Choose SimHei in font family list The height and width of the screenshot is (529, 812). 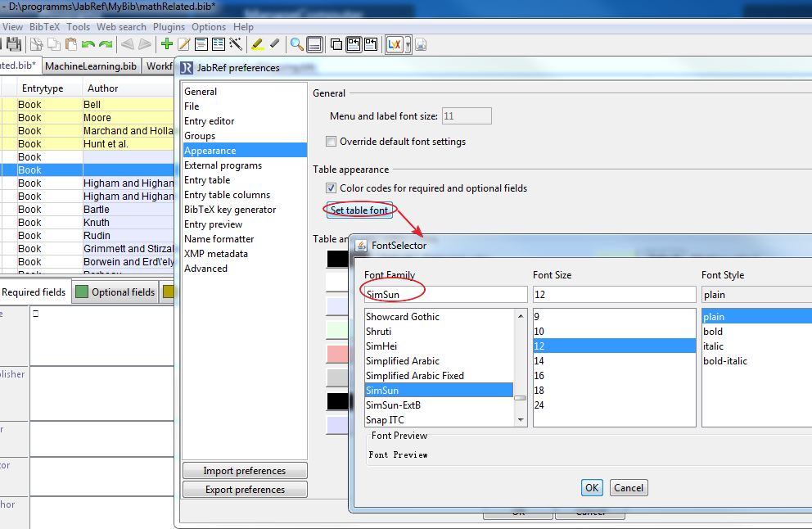439,346
